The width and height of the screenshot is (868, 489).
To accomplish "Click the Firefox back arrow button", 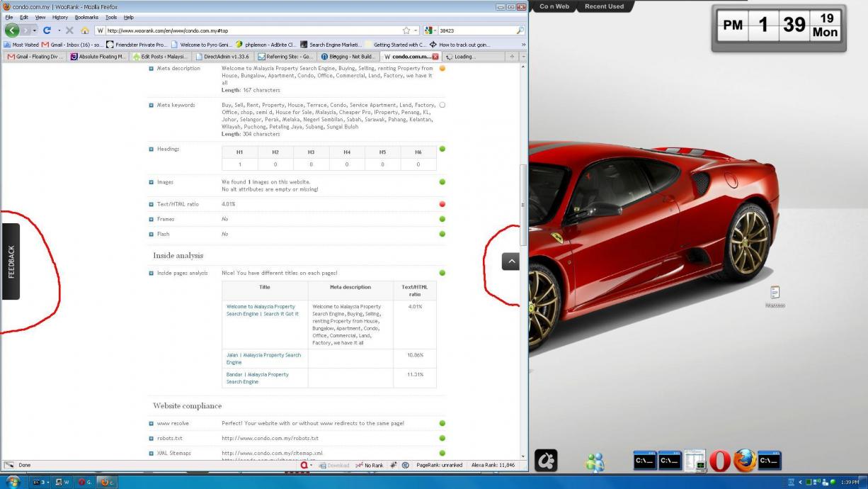I will click(12, 30).
